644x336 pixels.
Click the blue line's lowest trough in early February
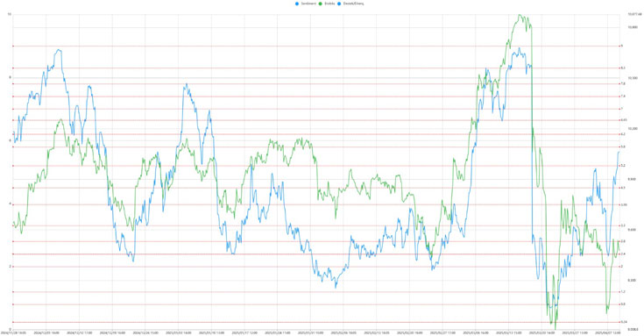coord(336,287)
